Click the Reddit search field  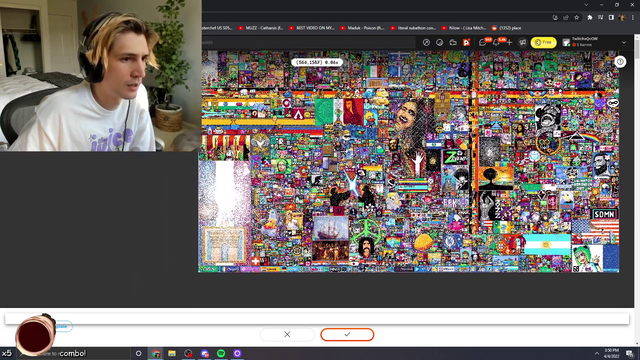click(x=308, y=42)
